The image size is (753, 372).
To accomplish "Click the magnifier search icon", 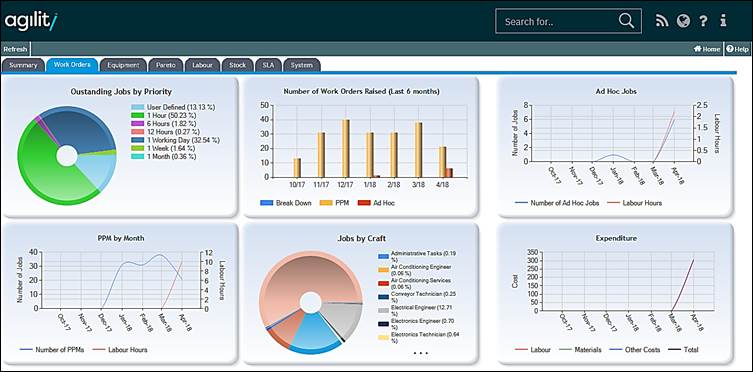I will [626, 21].
